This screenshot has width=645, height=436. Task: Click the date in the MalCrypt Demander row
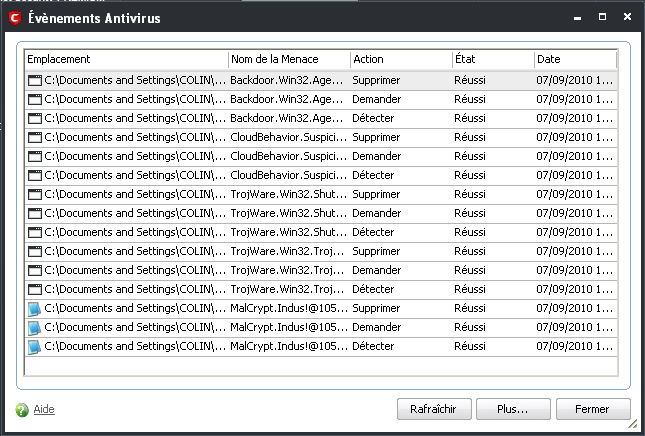(574, 327)
